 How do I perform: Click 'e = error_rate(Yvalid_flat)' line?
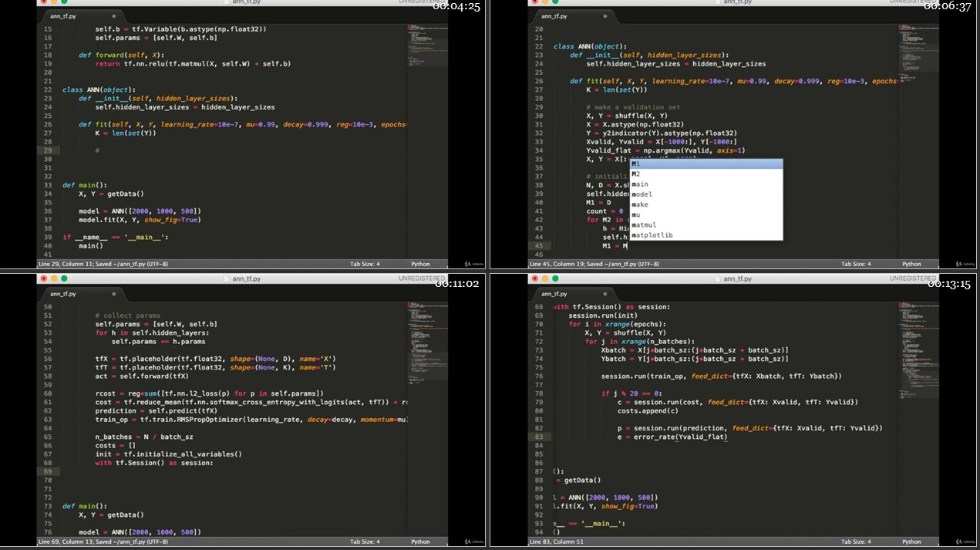672,437
